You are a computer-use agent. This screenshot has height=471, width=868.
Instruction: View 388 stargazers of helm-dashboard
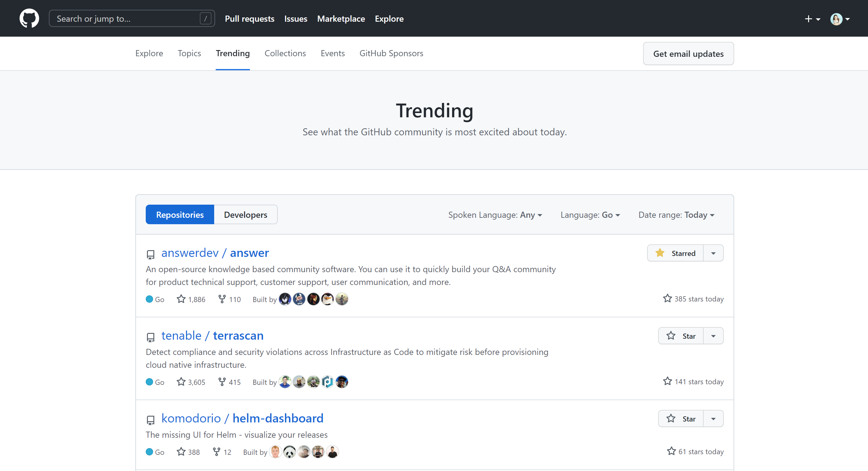click(x=189, y=452)
